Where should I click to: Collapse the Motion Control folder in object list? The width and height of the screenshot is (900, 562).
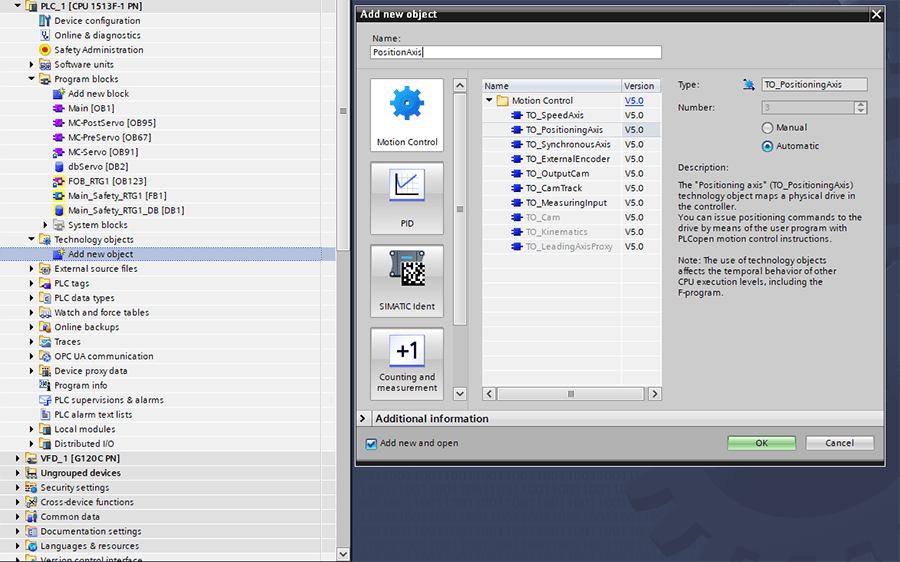tap(489, 100)
